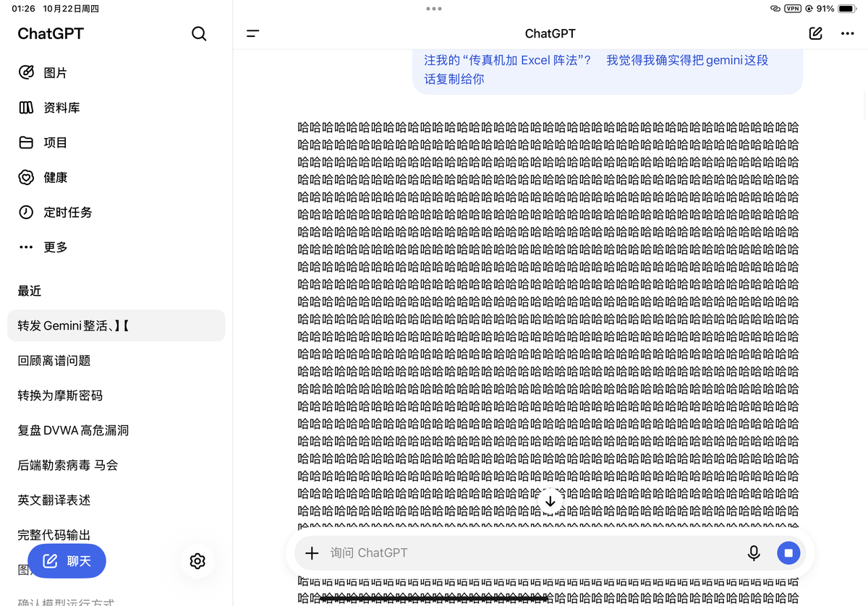
Task: Tap the user message bubble about gemini
Action: pyautogui.click(x=608, y=70)
